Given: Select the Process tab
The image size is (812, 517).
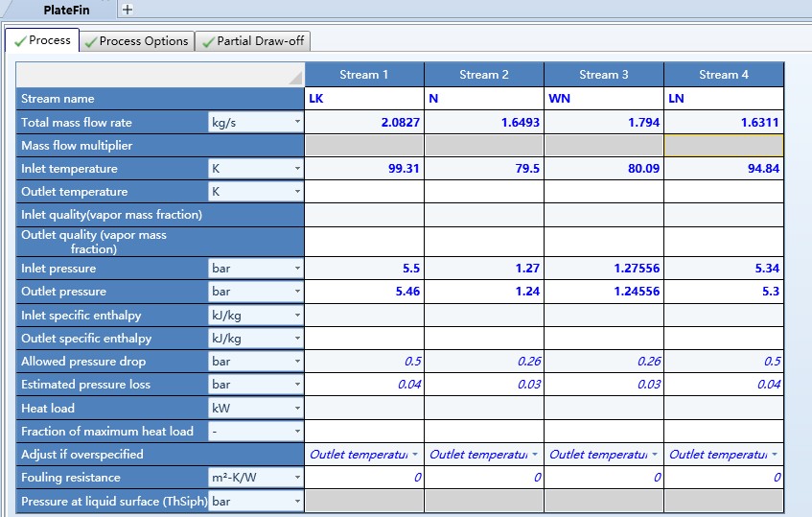Looking at the screenshot, I should click(x=41, y=41).
